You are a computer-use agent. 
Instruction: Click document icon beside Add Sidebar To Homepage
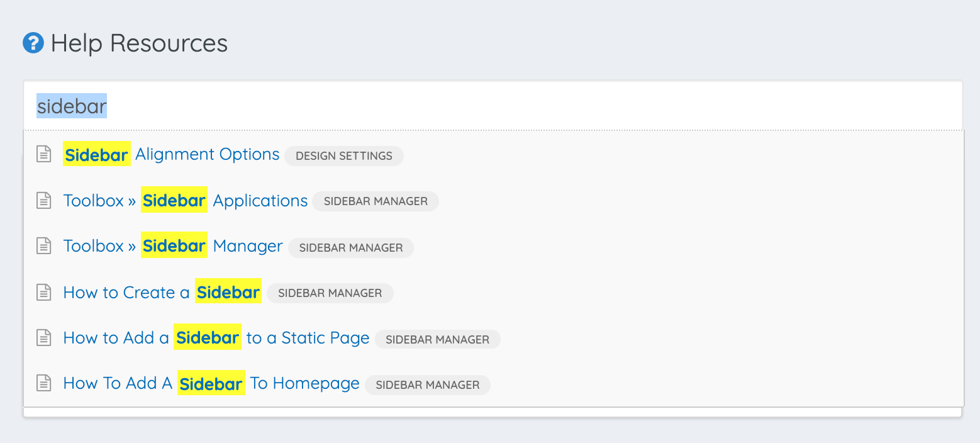[43, 383]
